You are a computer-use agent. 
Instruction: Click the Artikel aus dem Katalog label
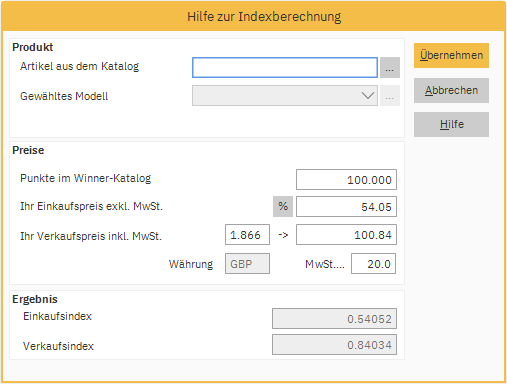[80, 66]
